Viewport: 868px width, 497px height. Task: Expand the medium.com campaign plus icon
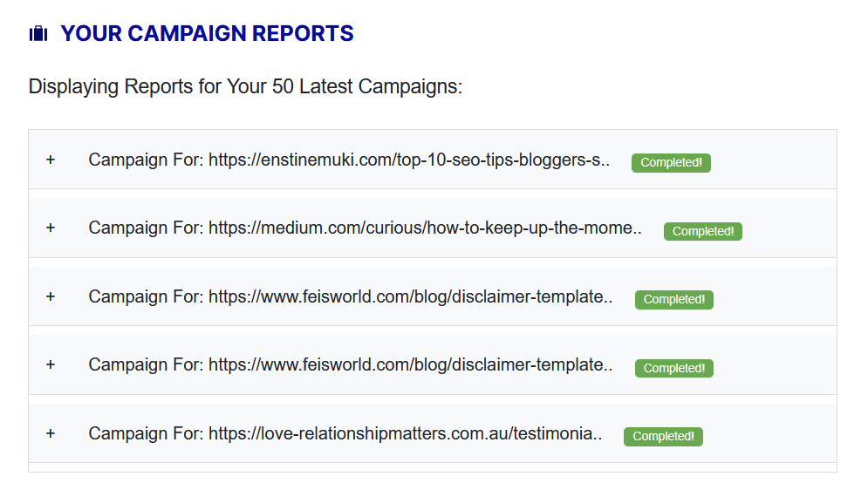point(51,228)
